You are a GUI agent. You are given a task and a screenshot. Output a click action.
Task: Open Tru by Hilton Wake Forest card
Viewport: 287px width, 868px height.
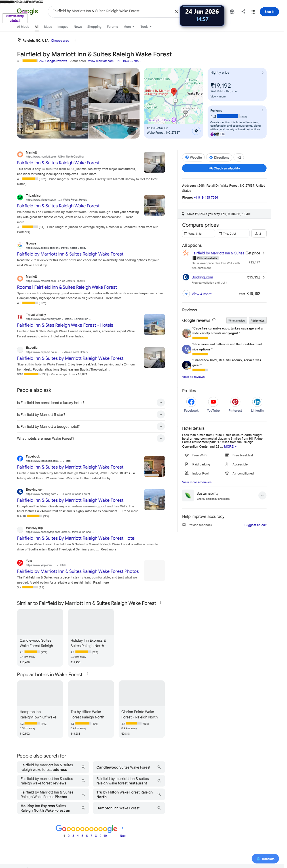point(91,709)
